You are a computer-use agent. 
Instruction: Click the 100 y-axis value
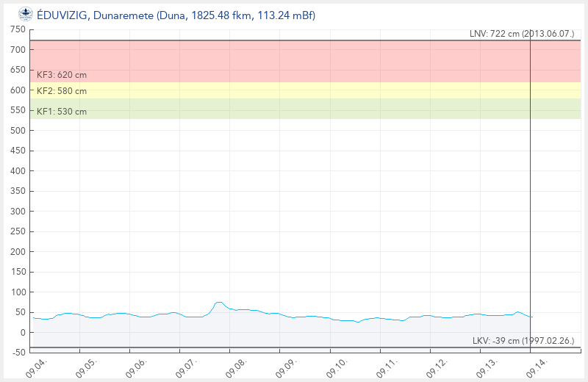[x=18, y=292]
